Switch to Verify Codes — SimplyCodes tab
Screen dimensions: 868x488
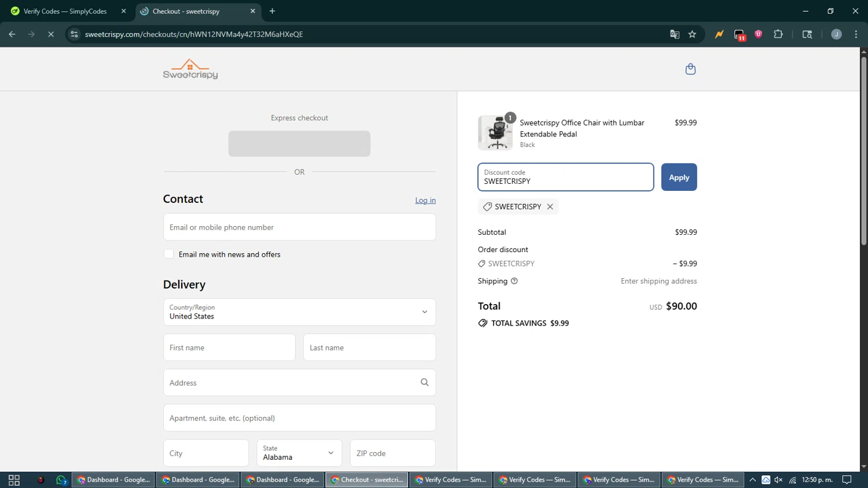(65, 11)
